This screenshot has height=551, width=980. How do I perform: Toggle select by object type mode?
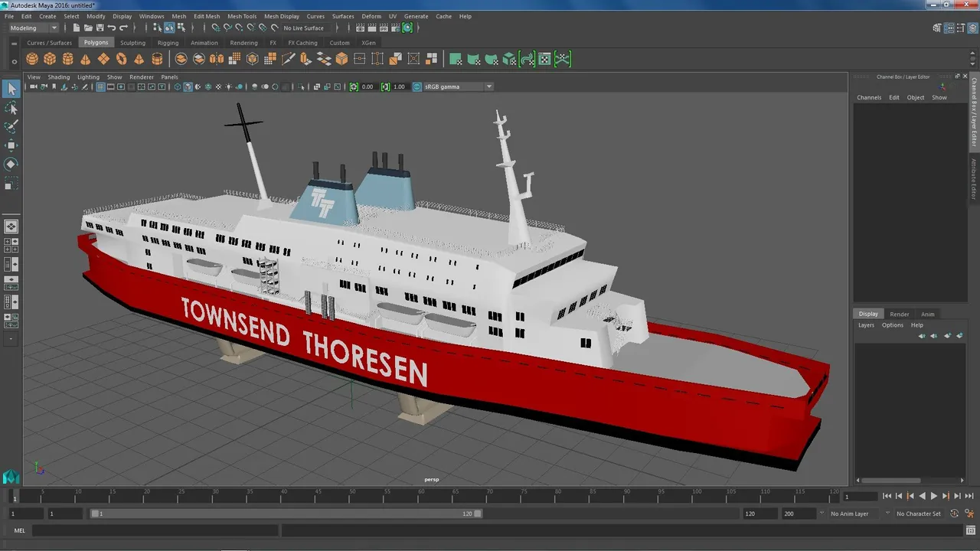point(169,28)
